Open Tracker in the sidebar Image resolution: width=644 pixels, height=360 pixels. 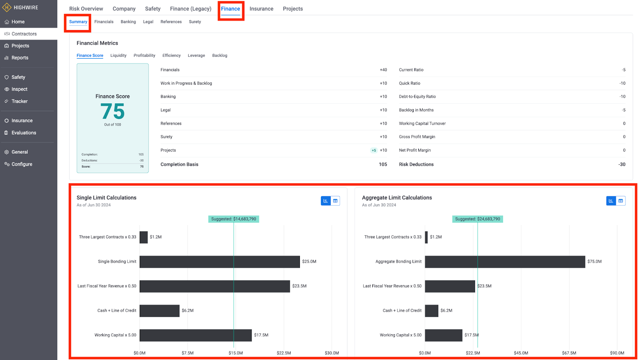pos(19,101)
